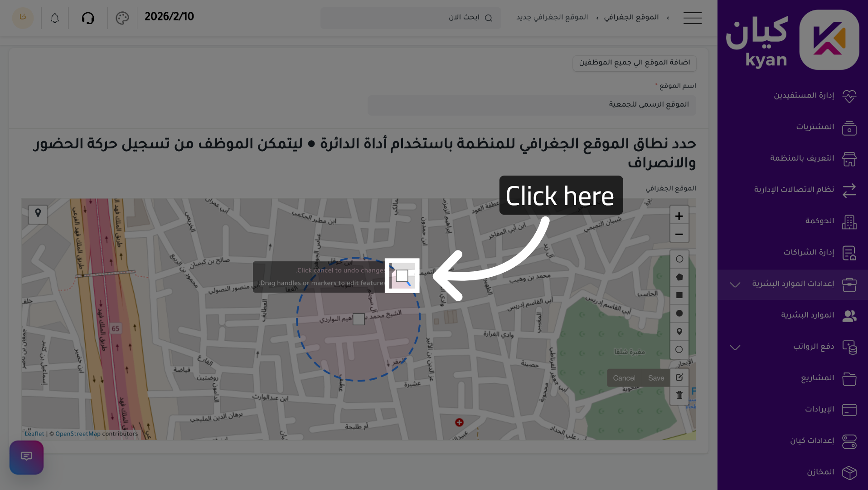The height and width of the screenshot is (490, 868).
Task: Toggle 'اضافة الموقع الي جميع الموظفين' option
Action: pos(634,63)
